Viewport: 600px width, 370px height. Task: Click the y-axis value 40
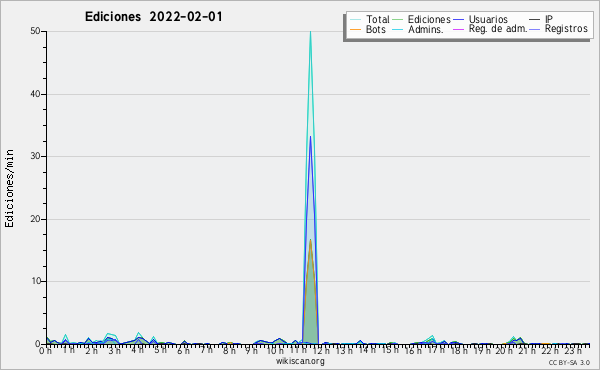[x=35, y=94]
